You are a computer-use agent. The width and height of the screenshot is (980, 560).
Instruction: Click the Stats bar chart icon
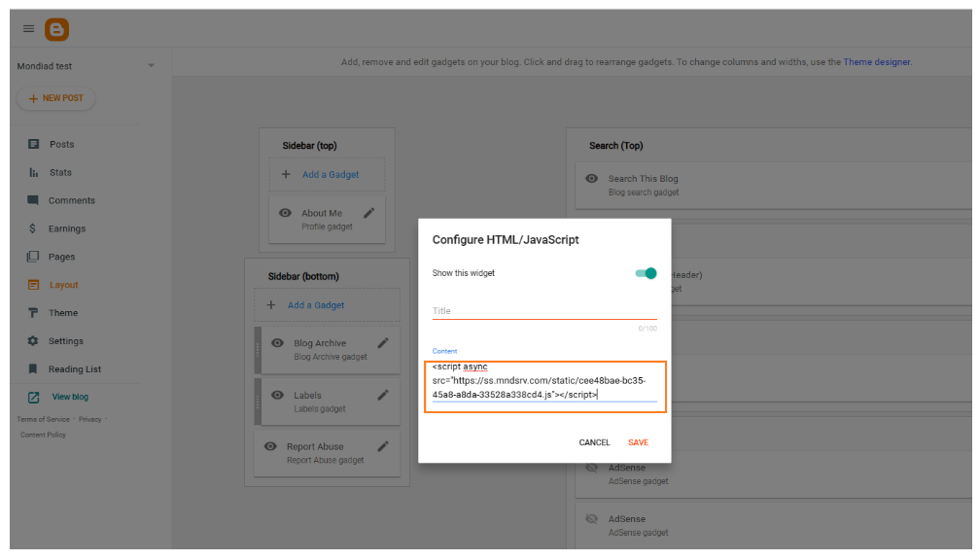pyautogui.click(x=34, y=172)
